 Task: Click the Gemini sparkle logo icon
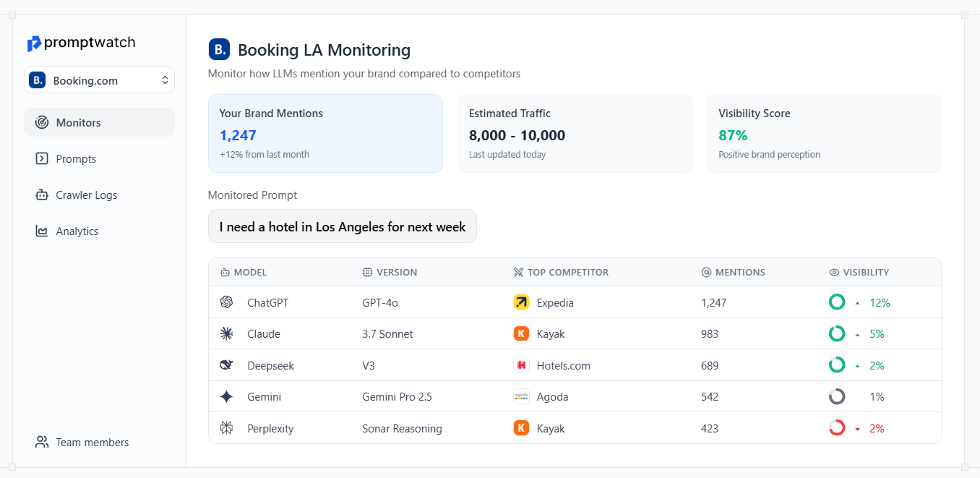click(226, 396)
